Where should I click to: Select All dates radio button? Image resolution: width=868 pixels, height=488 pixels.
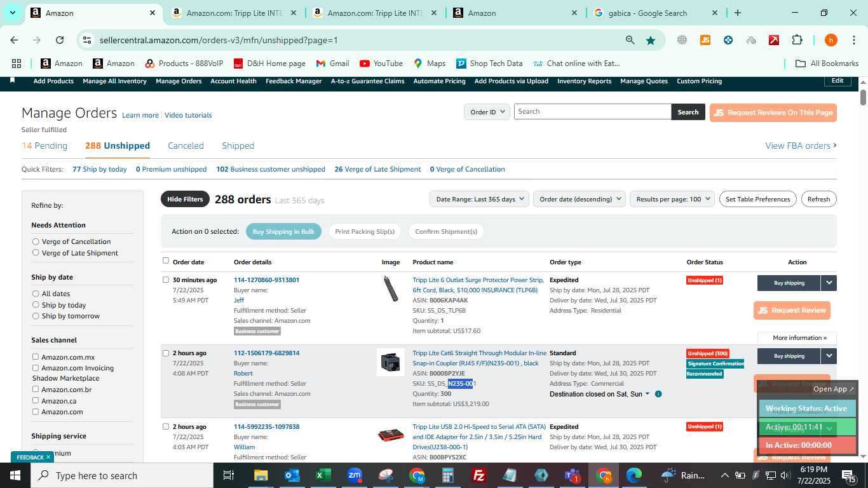click(x=36, y=294)
